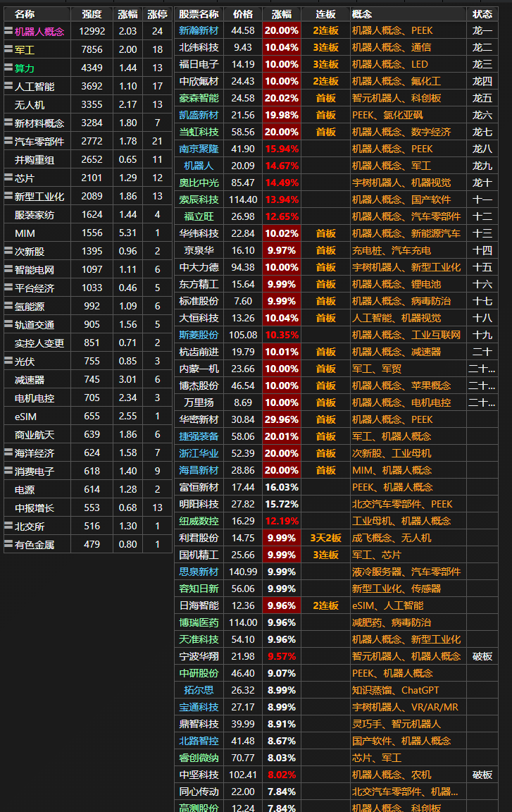Sort sectors by the 涨停 column header
This screenshot has height=812, width=512.
(x=157, y=14)
